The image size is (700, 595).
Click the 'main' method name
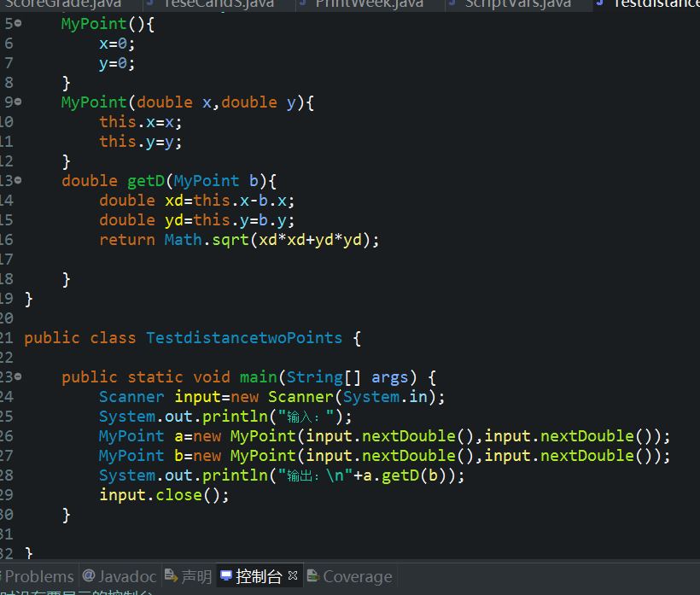(258, 377)
